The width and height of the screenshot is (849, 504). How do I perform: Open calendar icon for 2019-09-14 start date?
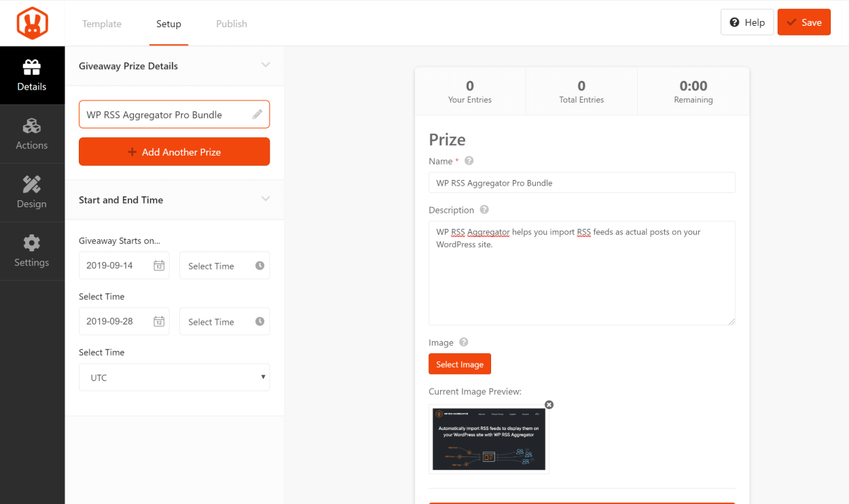[x=159, y=266]
